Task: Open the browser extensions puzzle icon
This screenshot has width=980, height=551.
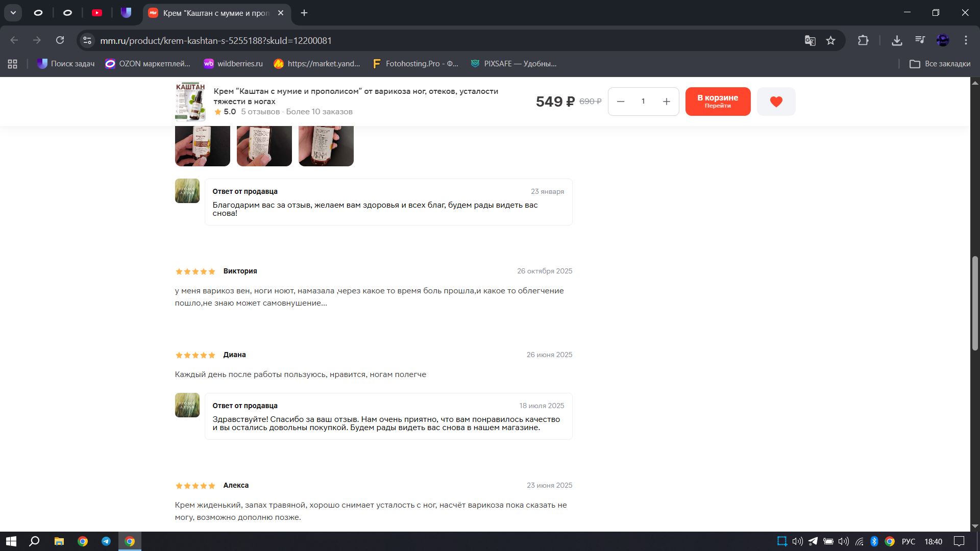Action: click(x=863, y=40)
